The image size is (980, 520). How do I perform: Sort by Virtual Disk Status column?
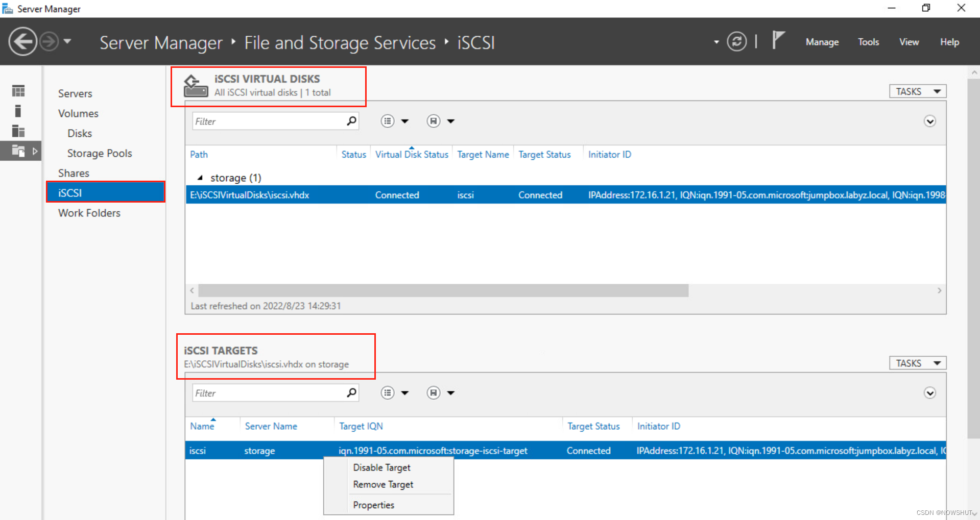(412, 154)
